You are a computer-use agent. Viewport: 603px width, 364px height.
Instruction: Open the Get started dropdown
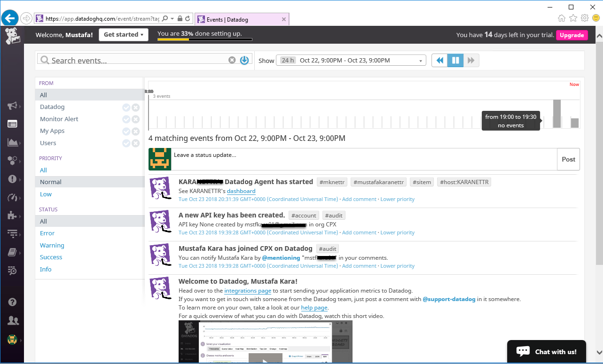click(124, 35)
